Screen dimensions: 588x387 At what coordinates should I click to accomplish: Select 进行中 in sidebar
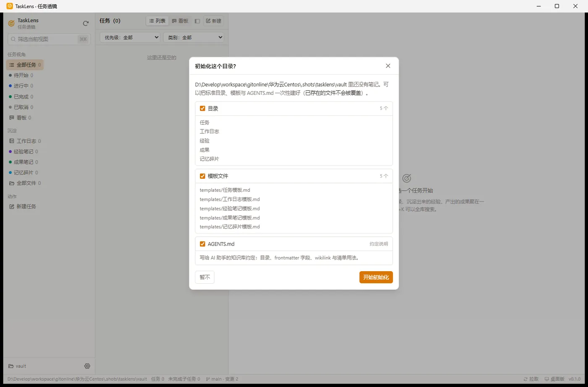coord(21,86)
